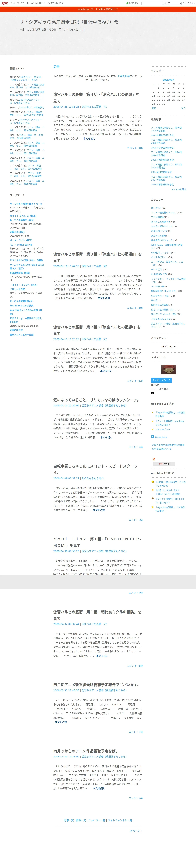Screen dimensions: 196x868
Task: Click the フォローする button
Action: pos(161,380)
